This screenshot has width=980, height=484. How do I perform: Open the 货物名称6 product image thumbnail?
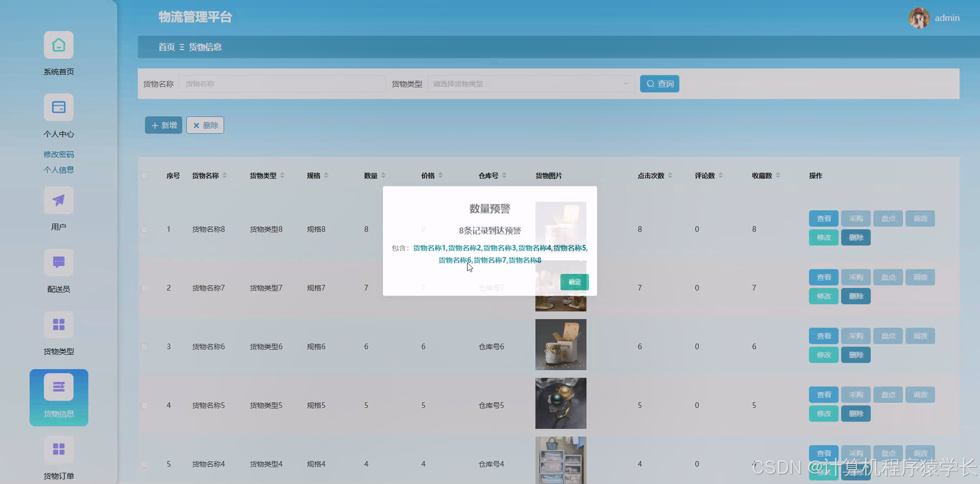point(561,345)
